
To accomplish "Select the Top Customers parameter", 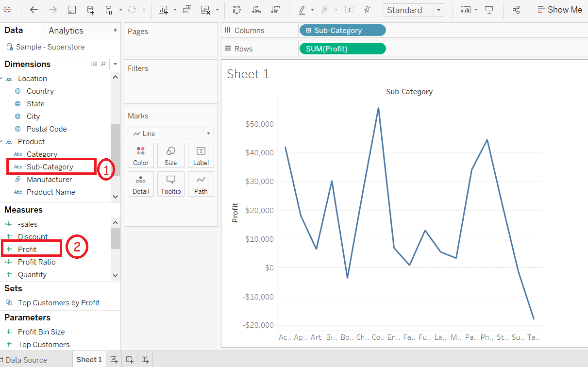I will tap(44, 345).
